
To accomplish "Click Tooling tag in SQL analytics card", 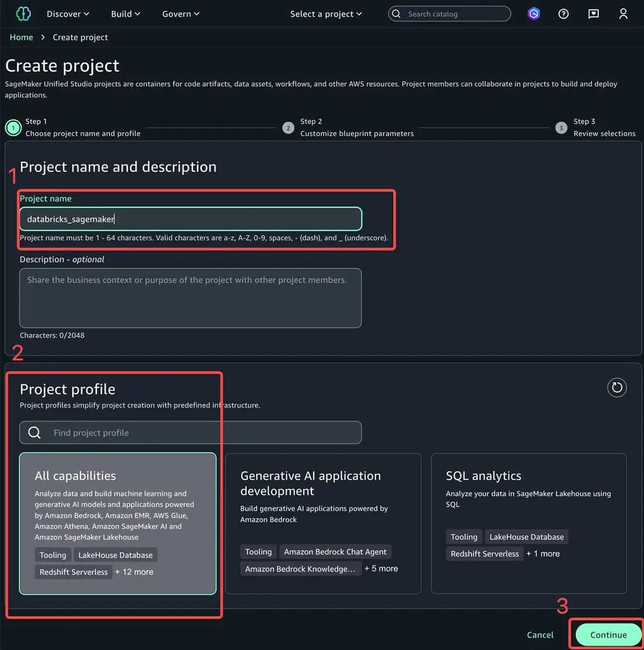I will click(x=464, y=537).
